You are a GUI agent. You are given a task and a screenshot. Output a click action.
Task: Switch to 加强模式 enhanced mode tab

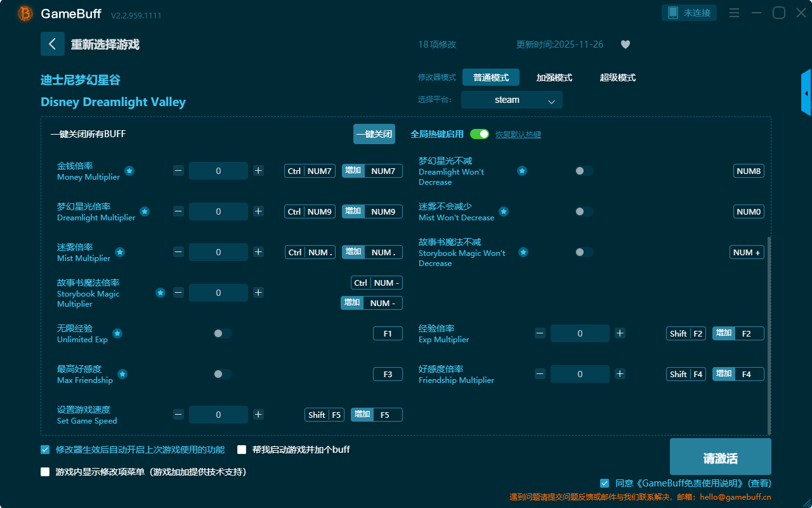[554, 77]
